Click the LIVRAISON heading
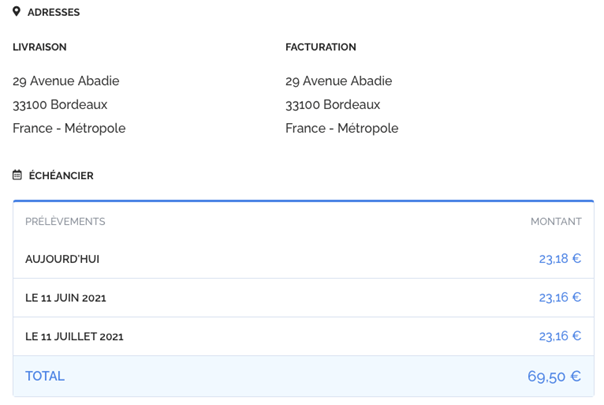 (40, 47)
